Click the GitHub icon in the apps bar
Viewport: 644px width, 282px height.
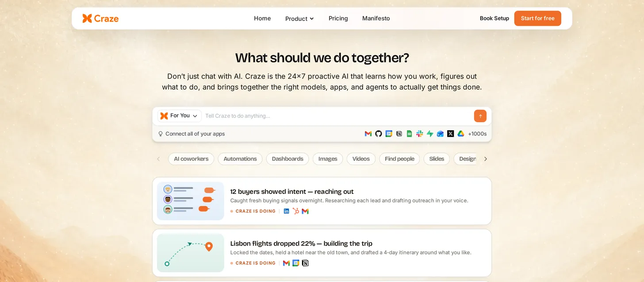(379, 134)
